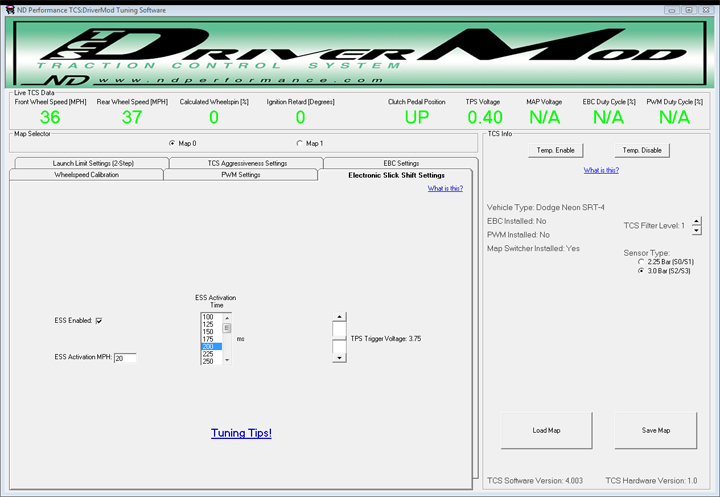Select 175 in ESS Activation Time list
720x497 pixels.
[x=212, y=339]
